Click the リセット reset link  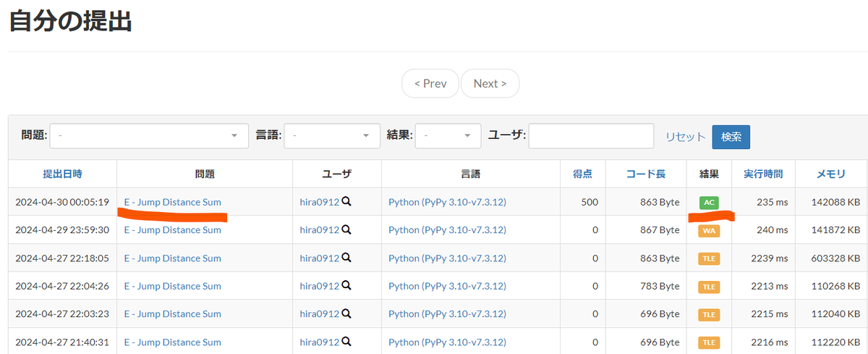tap(685, 137)
